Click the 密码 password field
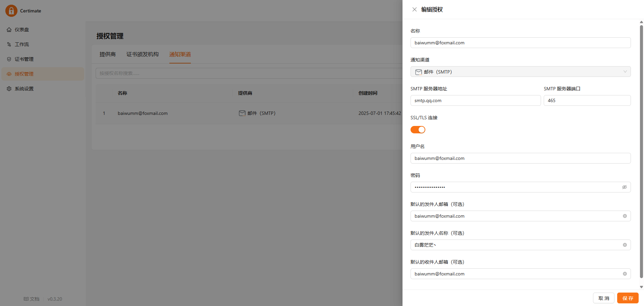The height and width of the screenshot is (306, 644). 521,187
